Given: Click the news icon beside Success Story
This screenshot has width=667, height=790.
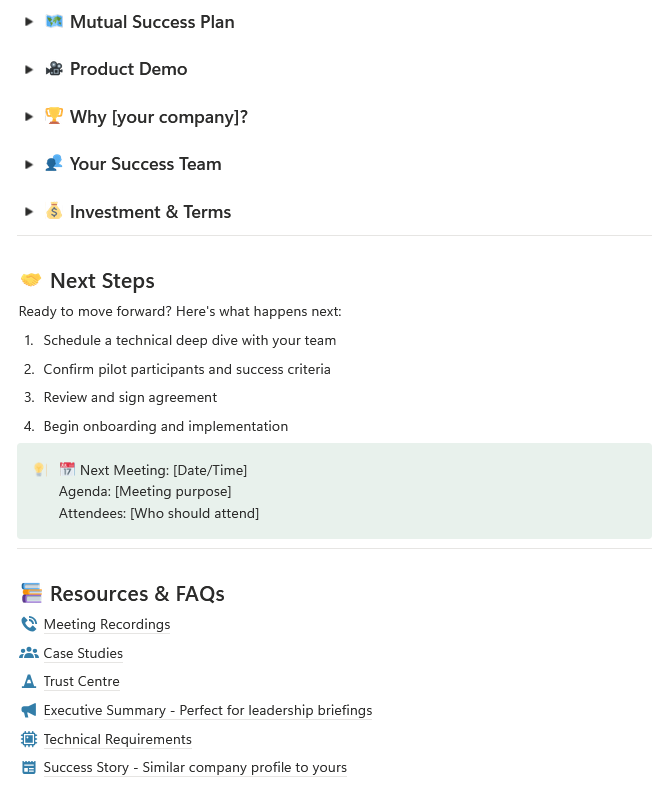Looking at the screenshot, I should [29, 768].
